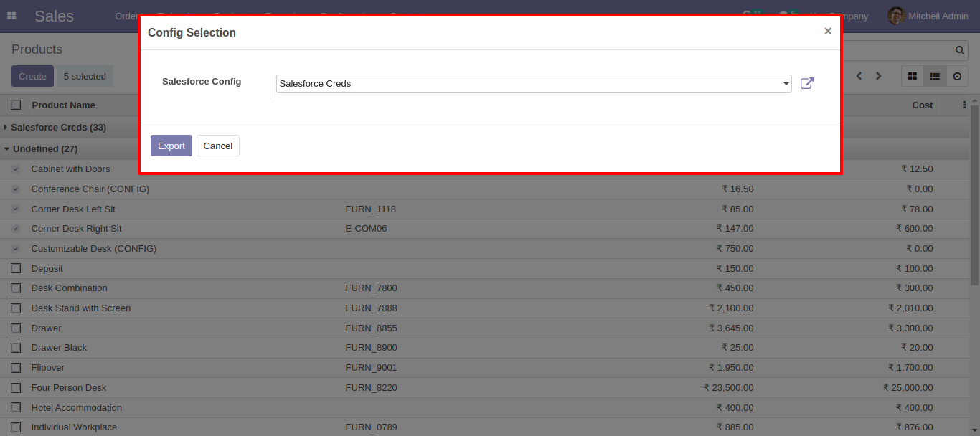Open optional columns menu icon

click(x=964, y=105)
